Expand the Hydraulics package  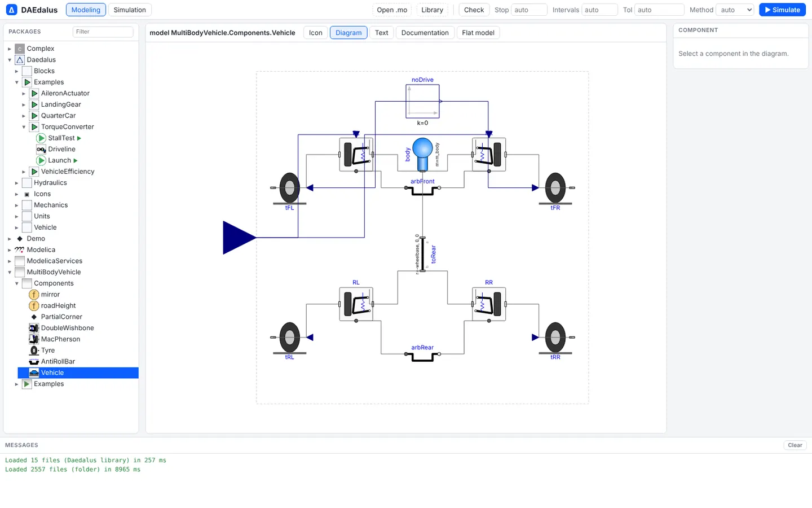coord(16,183)
